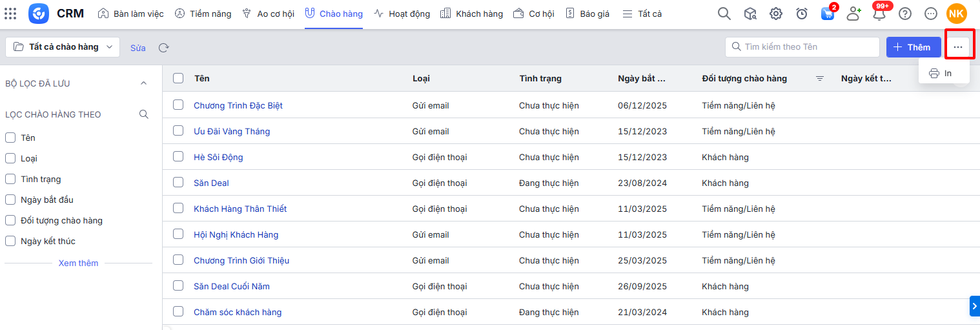Open the Tất cả chào hàng dropdown

tap(63, 47)
